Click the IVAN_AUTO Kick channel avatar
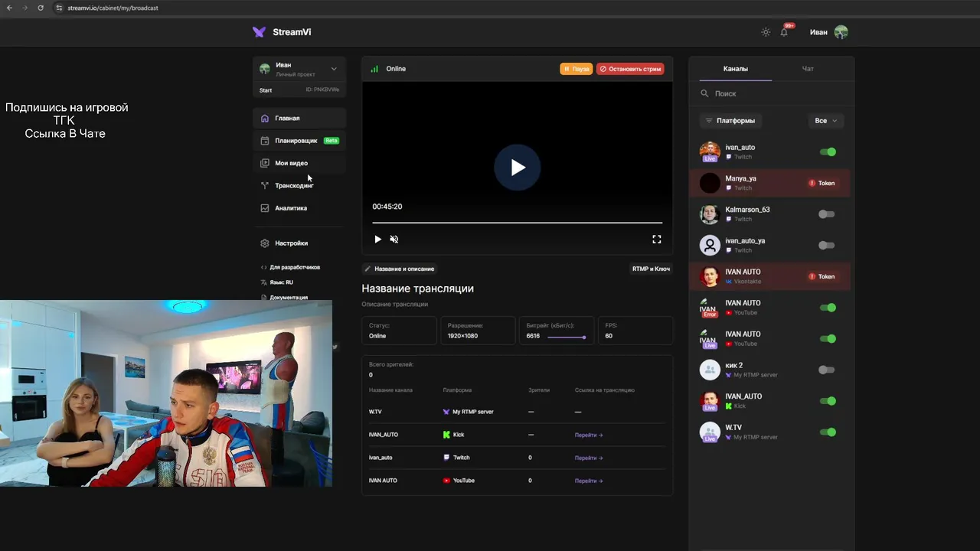This screenshot has width=980, height=551. 710,401
